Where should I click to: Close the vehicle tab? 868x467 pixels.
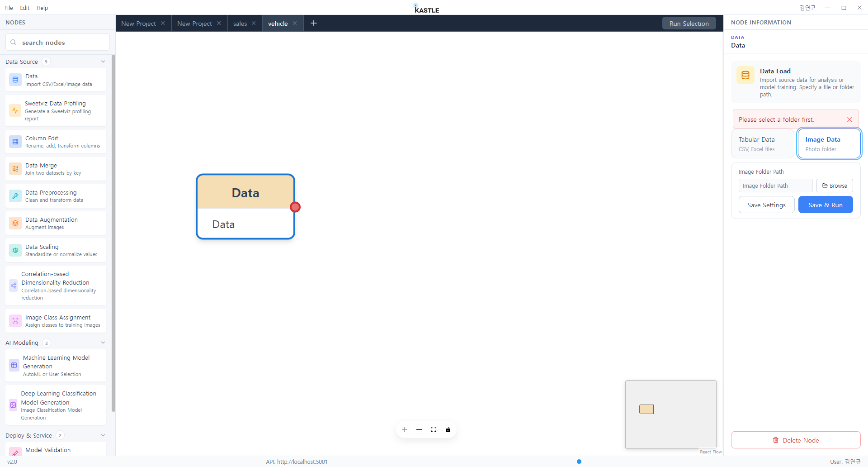point(295,23)
